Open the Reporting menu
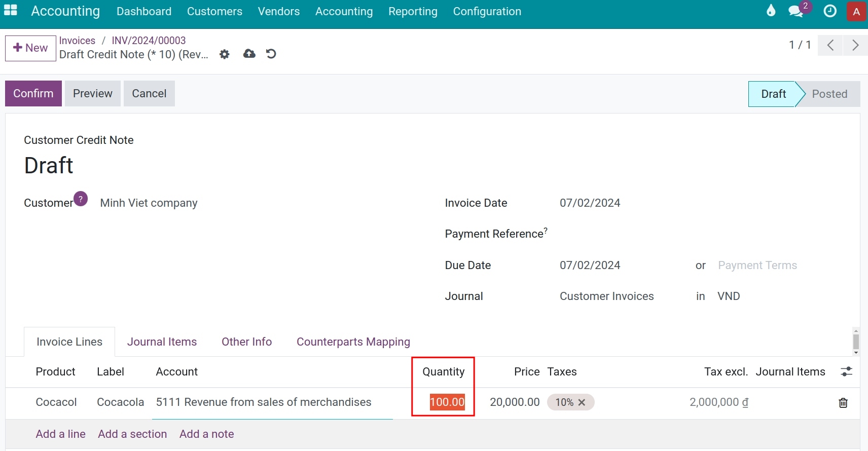Image resolution: width=868 pixels, height=451 pixels. 413,11
